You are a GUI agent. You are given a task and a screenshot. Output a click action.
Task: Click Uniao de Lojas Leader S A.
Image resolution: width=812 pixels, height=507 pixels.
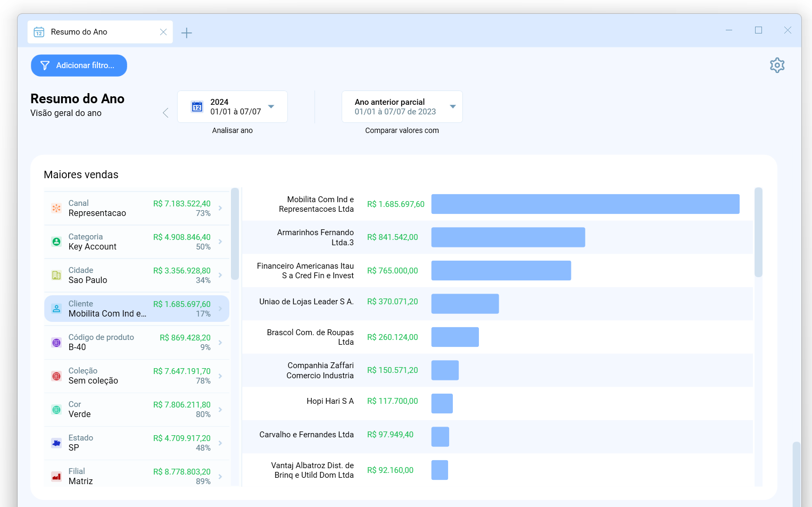click(306, 302)
